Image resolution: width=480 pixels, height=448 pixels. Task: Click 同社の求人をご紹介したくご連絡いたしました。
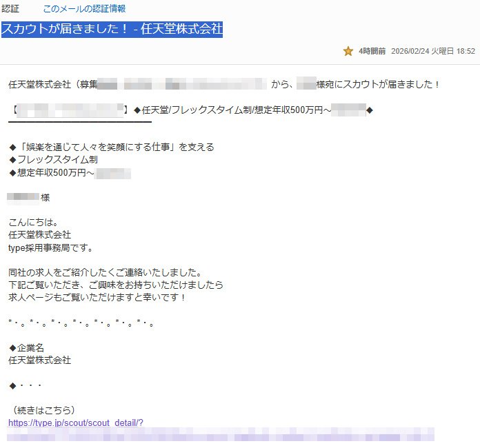[x=106, y=272]
